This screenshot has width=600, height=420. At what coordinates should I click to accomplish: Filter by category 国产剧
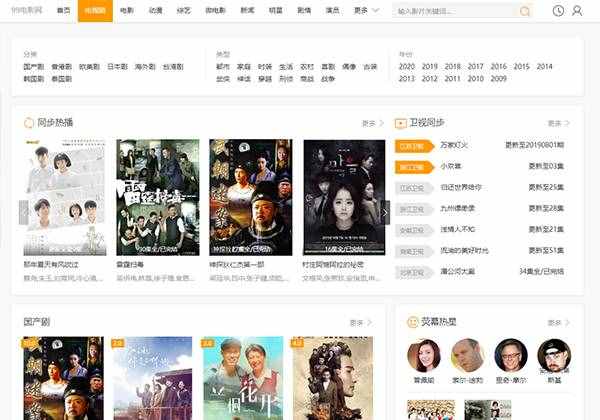click(34, 67)
